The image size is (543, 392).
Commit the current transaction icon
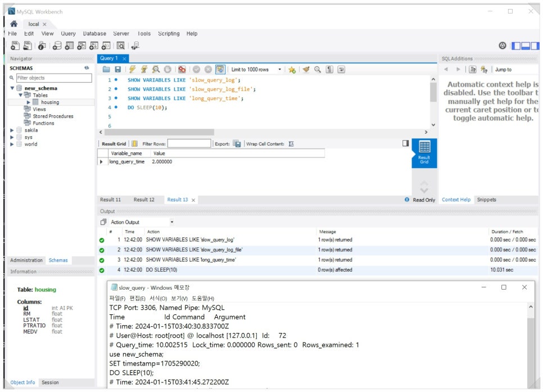point(197,69)
